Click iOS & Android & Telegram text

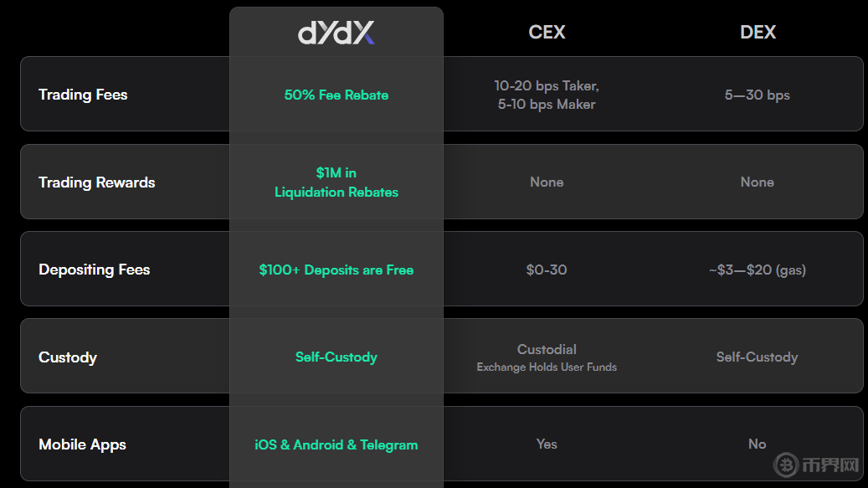pos(336,444)
